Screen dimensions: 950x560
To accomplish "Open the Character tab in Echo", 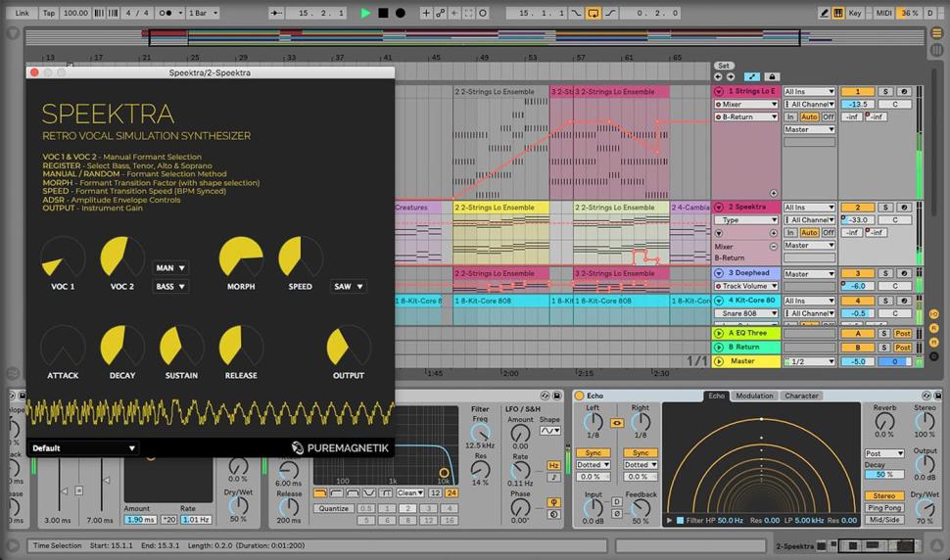I will tap(800, 396).
